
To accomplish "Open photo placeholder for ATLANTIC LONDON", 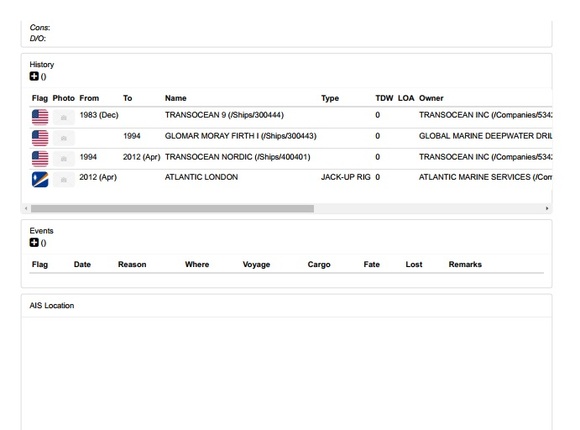I will [x=64, y=179].
